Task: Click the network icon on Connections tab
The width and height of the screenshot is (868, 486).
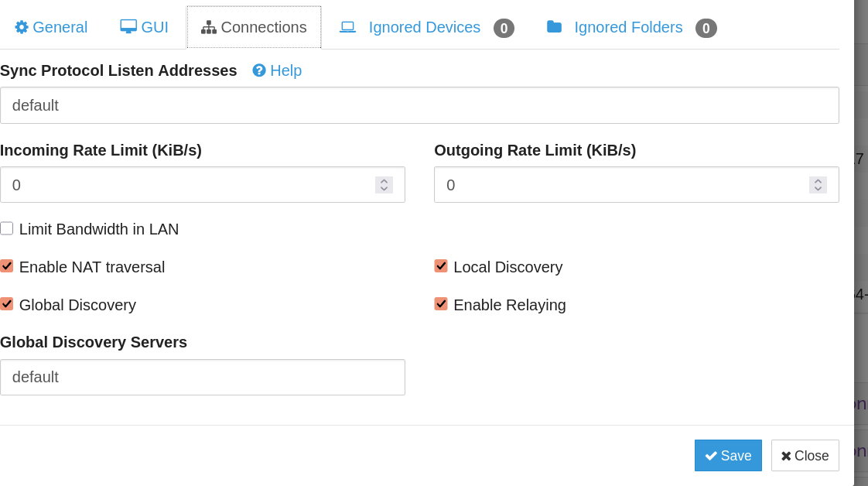Action: (209, 27)
